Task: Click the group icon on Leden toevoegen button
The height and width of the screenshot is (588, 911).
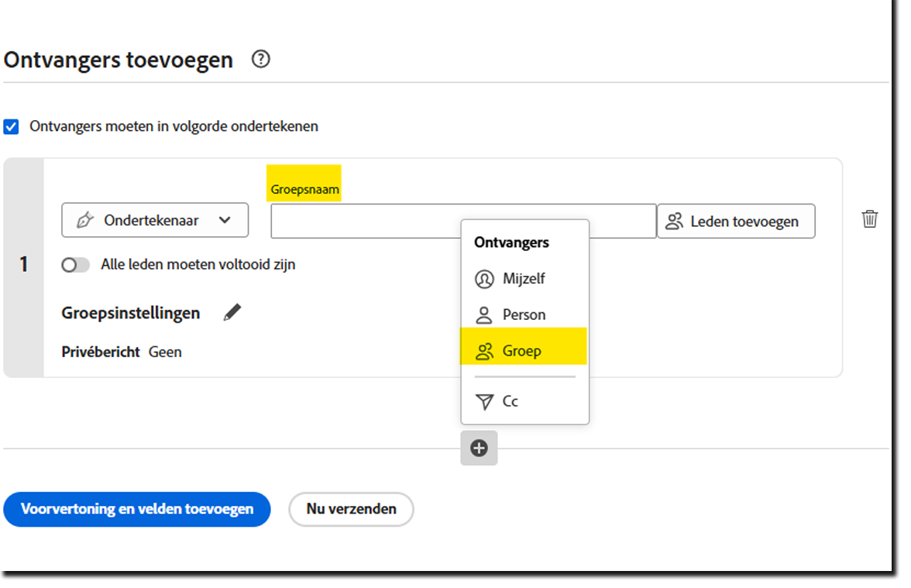Action: 676,221
